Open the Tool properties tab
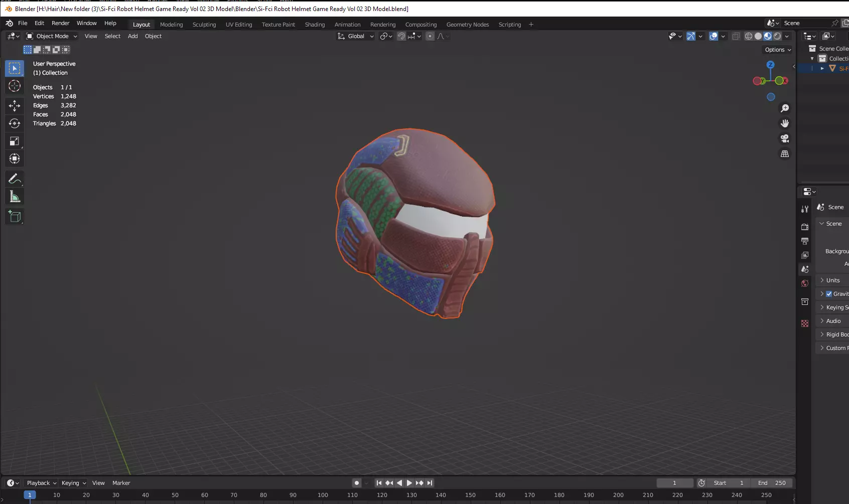Image resolution: width=849 pixels, height=504 pixels. (x=805, y=209)
